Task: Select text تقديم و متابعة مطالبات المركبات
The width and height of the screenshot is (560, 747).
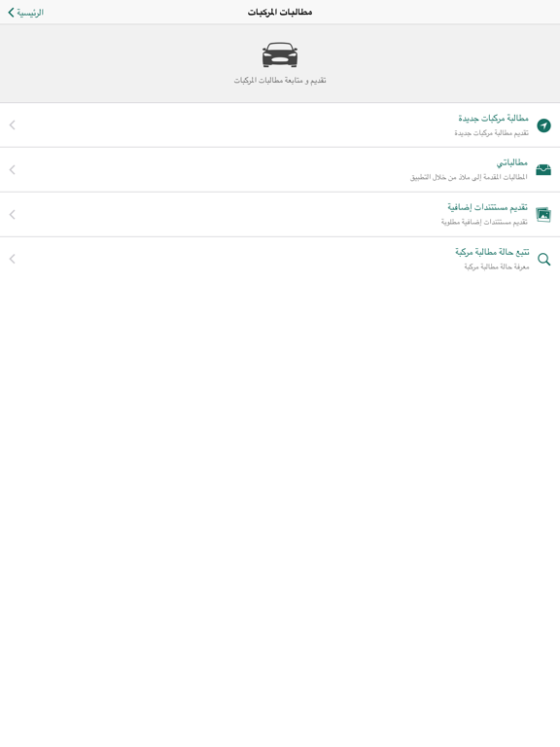Action: tap(280, 80)
